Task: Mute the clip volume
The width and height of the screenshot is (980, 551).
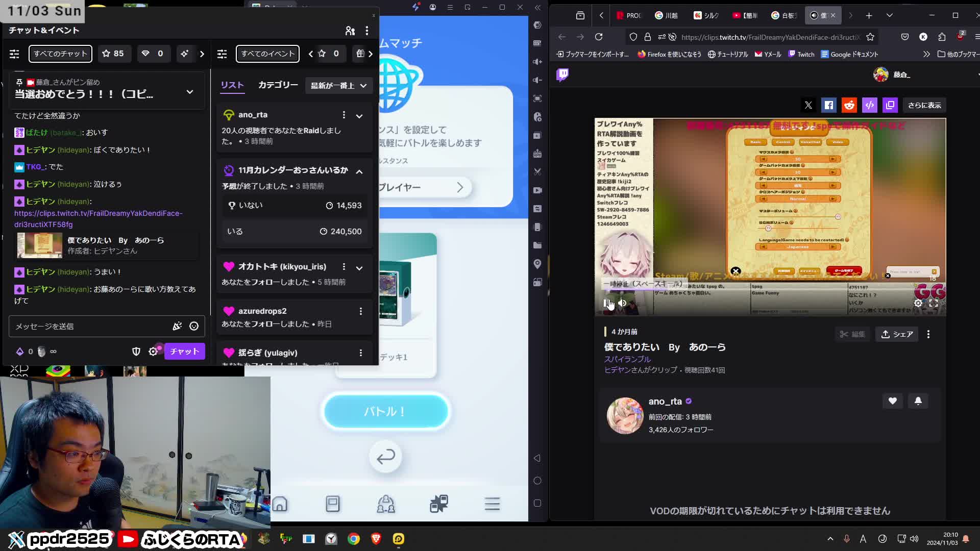Action: 622,303
